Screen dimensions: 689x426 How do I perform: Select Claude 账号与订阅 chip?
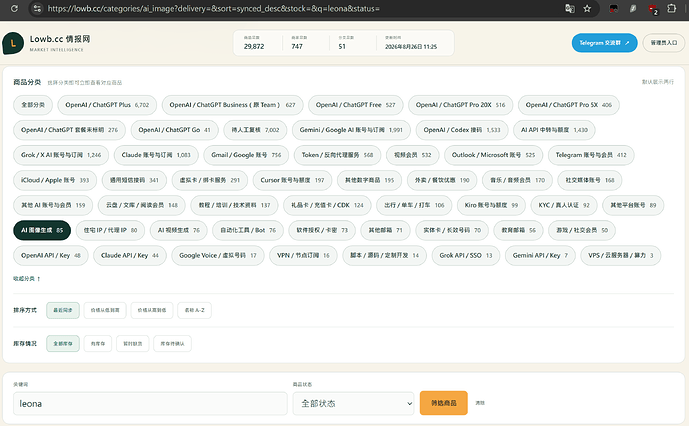(156, 155)
